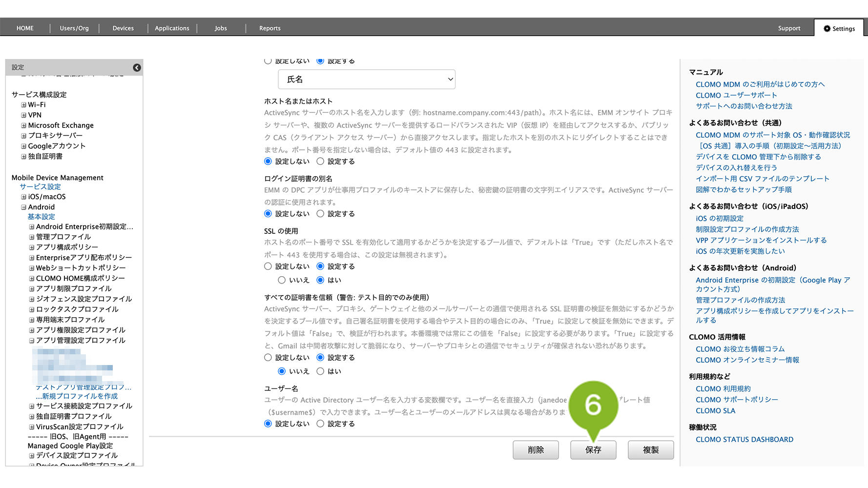
Task: Collapse the Android tree node
Action: 23,207
